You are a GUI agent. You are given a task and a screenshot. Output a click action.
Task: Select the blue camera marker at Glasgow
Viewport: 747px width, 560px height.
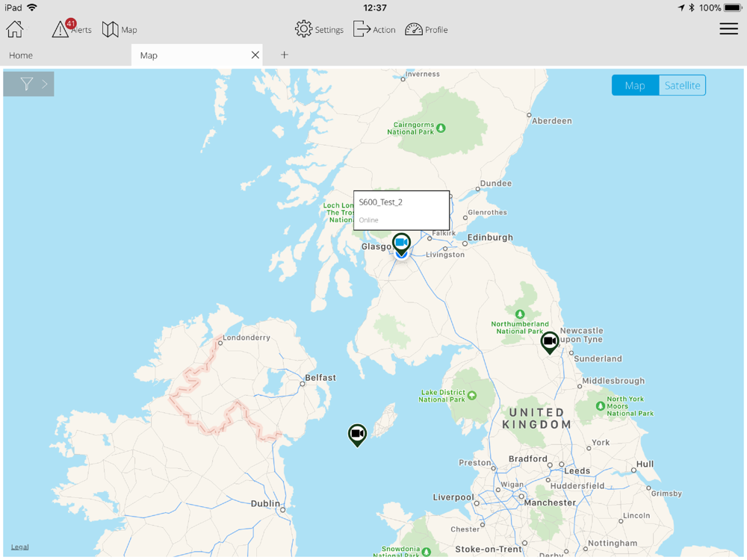pos(402,244)
